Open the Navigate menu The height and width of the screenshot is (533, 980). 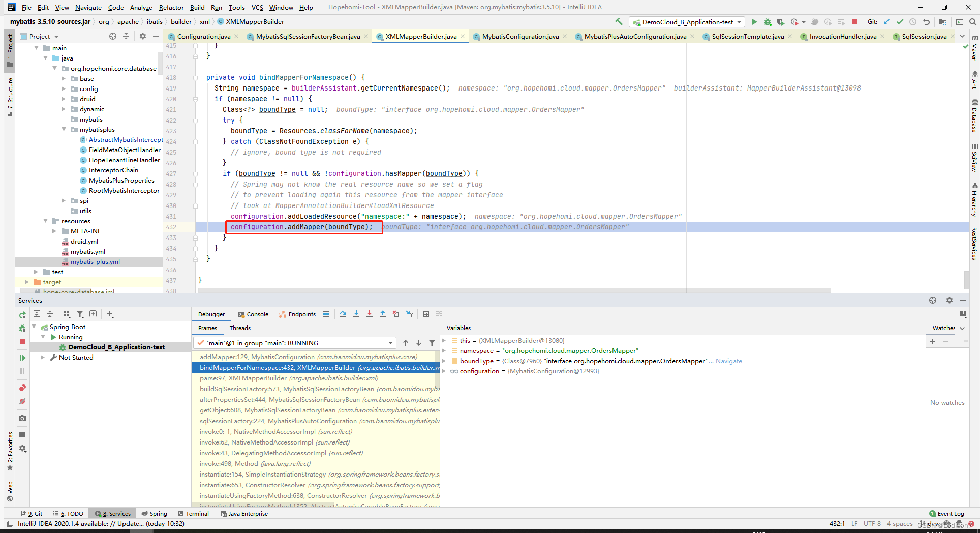pos(88,7)
